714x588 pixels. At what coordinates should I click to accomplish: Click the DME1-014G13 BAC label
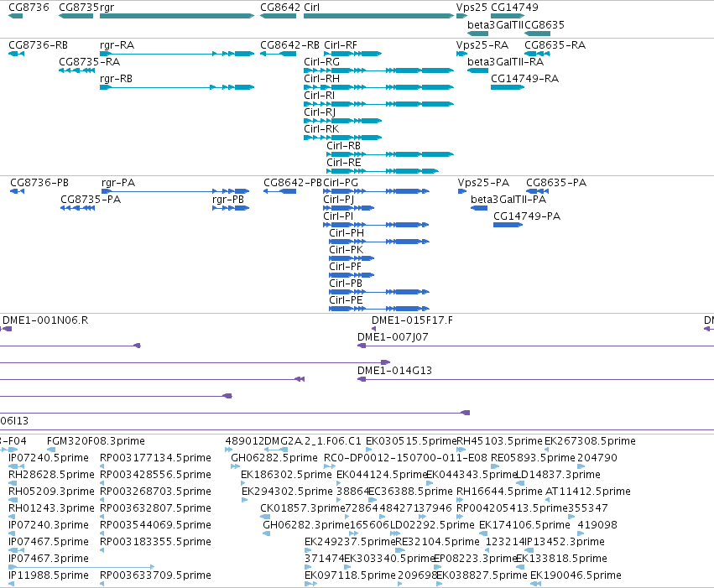(x=394, y=372)
